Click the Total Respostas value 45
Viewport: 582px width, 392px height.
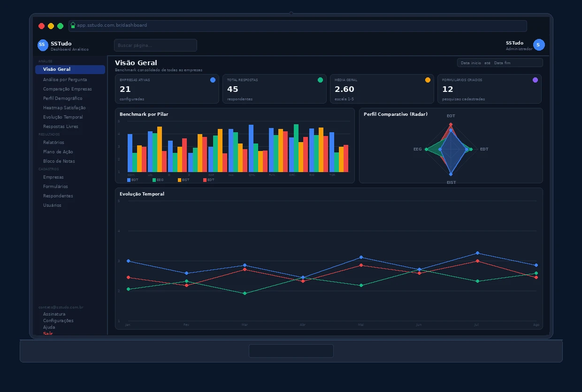pos(233,89)
